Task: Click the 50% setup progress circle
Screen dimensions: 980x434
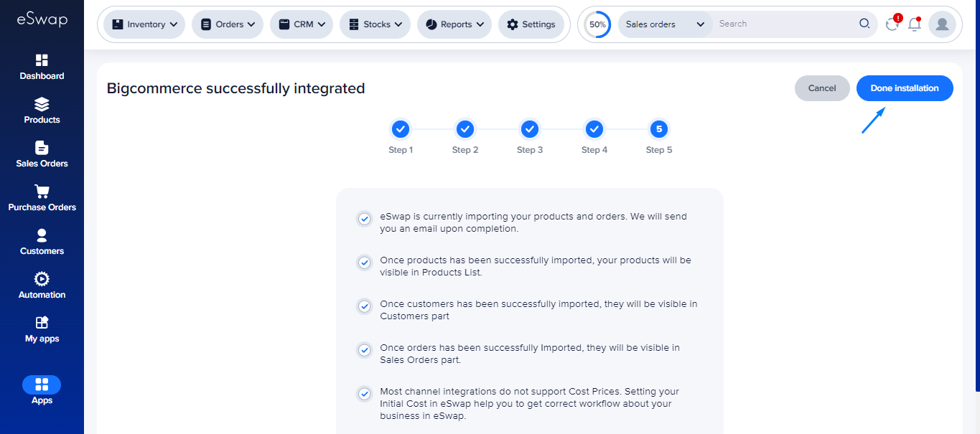Action: point(597,24)
